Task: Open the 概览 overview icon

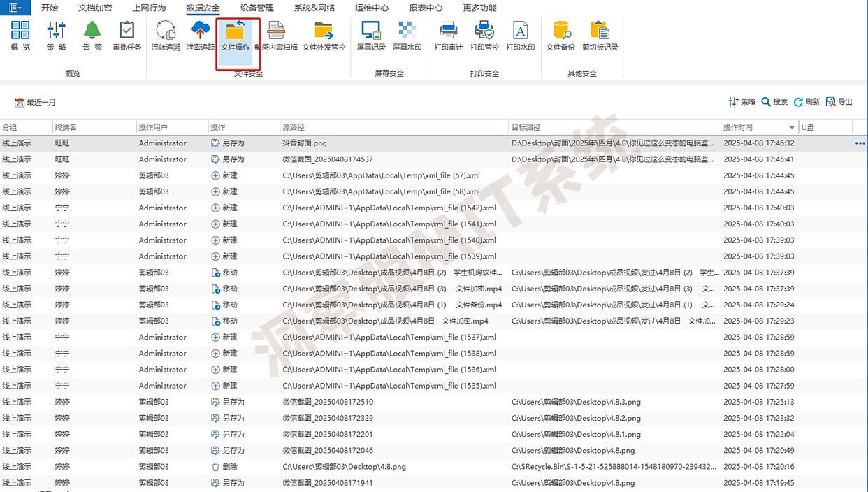Action: click(20, 36)
